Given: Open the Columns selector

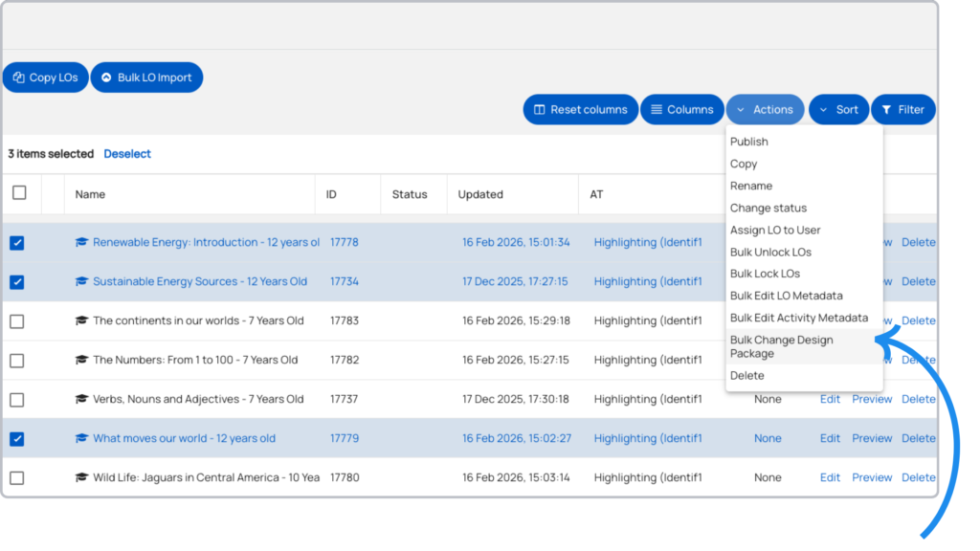Looking at the screenshot, I should [681, 110].
